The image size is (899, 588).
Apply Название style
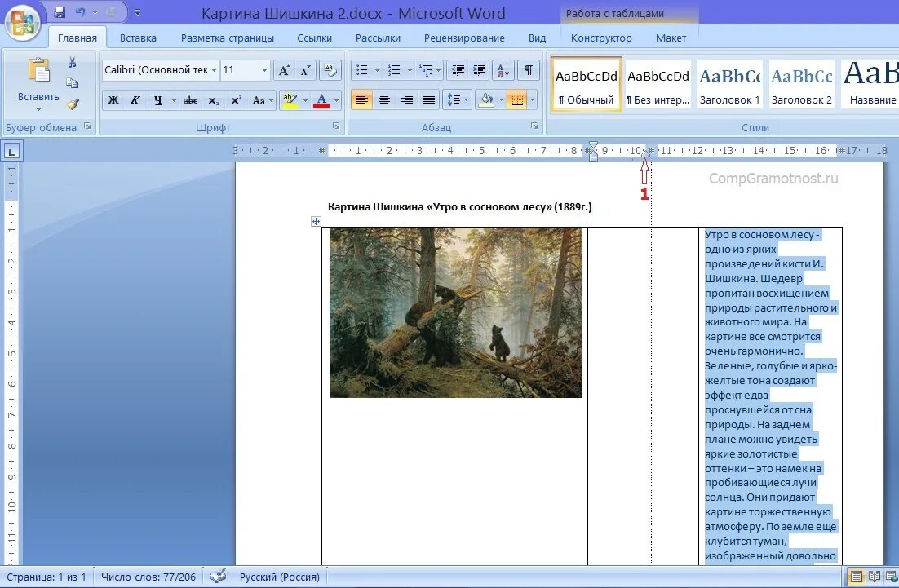pyautogui.click(x=871, y=84)
